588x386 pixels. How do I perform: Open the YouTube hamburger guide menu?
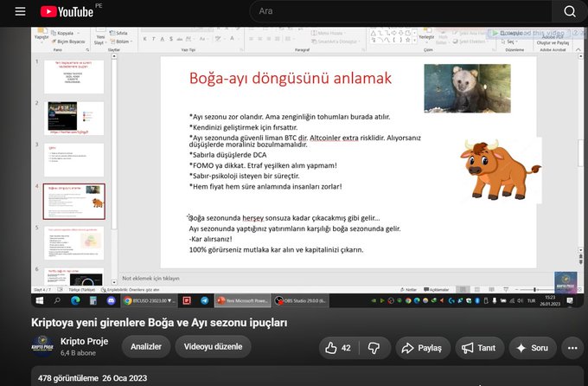20,11
